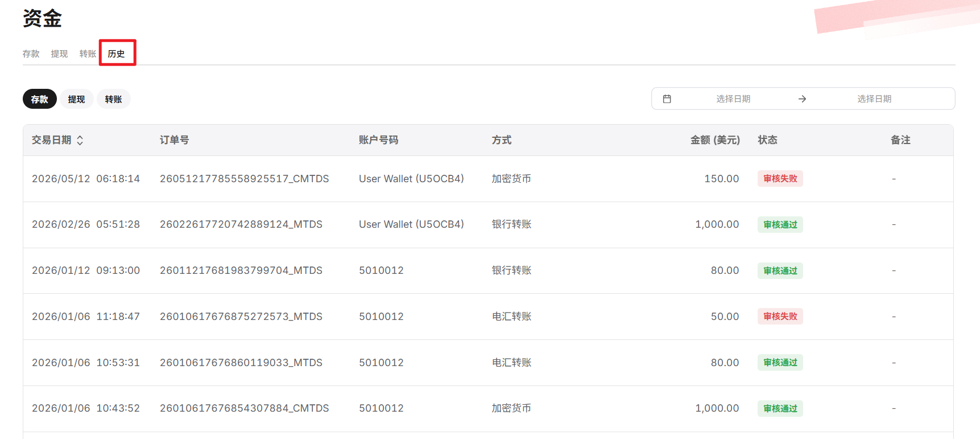Click 审核通过 badge in 2026/02/26 row
The width and height of the screenshot is (980, 439).
coord(780,225)
